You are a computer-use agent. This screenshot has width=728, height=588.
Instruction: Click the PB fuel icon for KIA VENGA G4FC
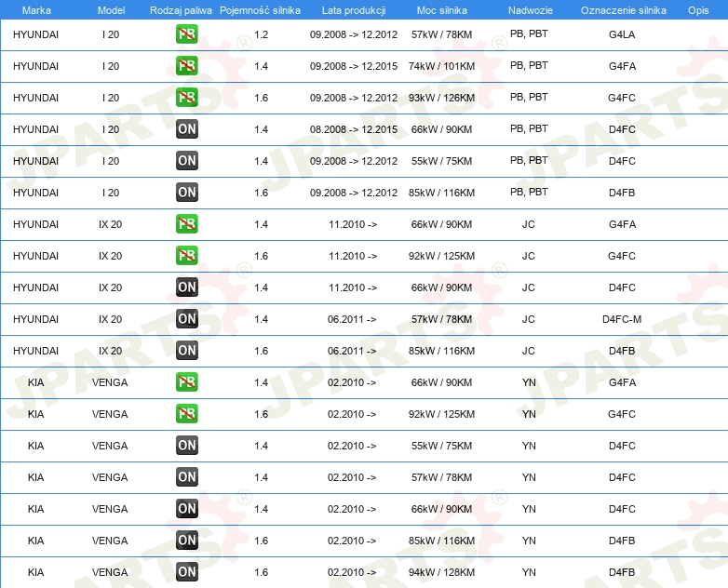[186, 413]
